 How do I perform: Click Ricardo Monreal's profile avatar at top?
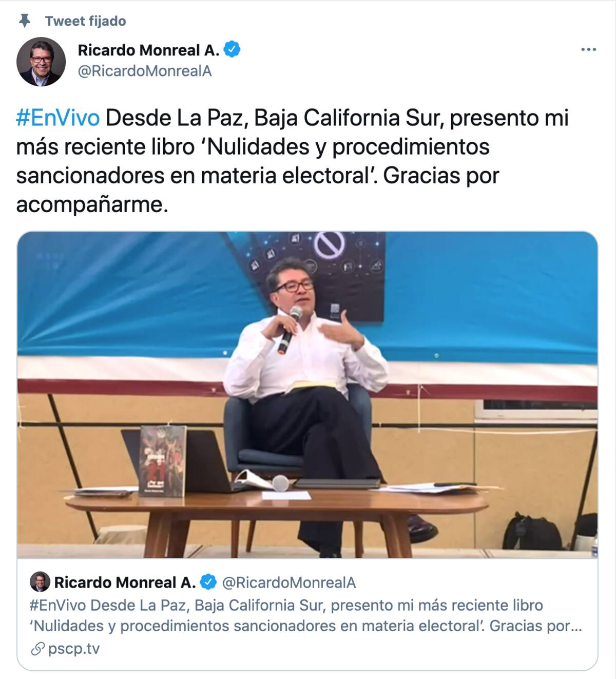(41, 61)
